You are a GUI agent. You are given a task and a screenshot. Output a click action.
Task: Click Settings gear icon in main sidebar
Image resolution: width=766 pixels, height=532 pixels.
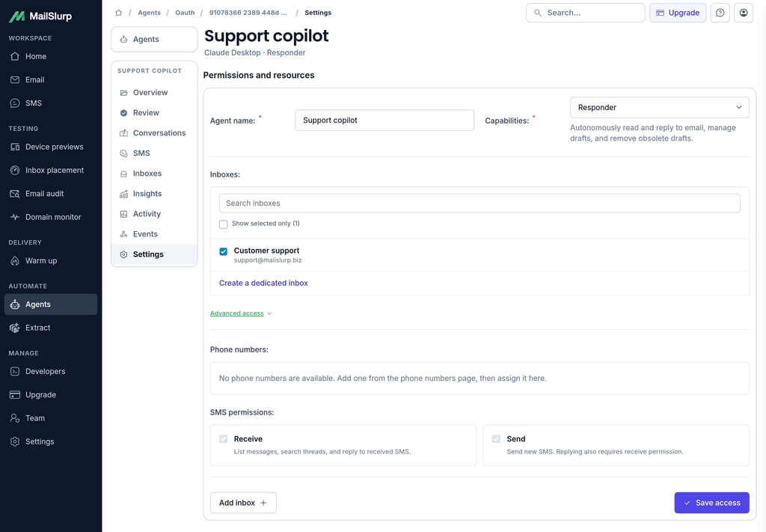coord(15,441)
